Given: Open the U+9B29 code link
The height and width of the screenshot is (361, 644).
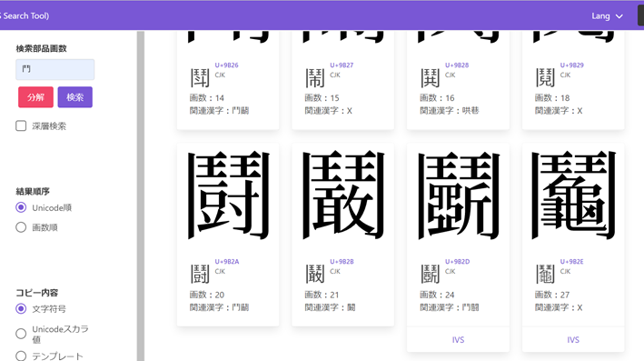Looking at the screenshot, I should 571,65.
